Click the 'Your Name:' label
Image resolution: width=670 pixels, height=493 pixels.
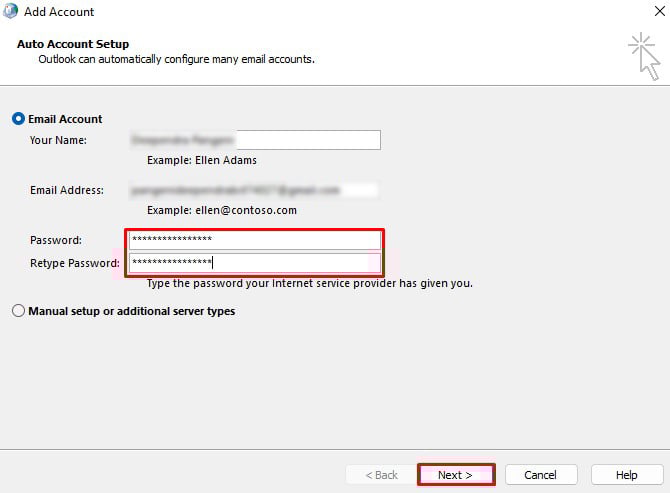58,140
